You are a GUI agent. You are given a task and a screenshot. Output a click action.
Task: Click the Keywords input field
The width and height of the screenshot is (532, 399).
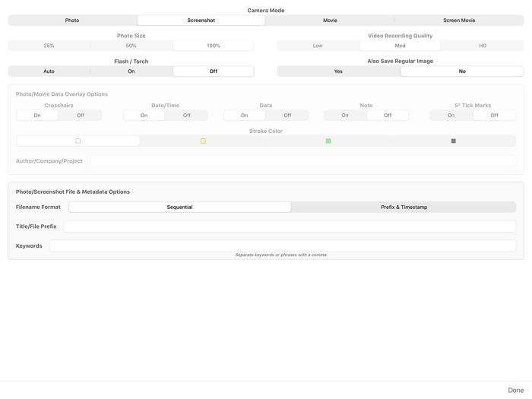283,245
